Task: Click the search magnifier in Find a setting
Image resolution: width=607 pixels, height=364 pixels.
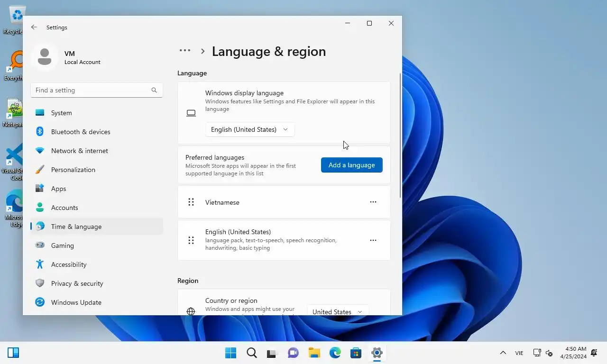Action: click(154, 90)
